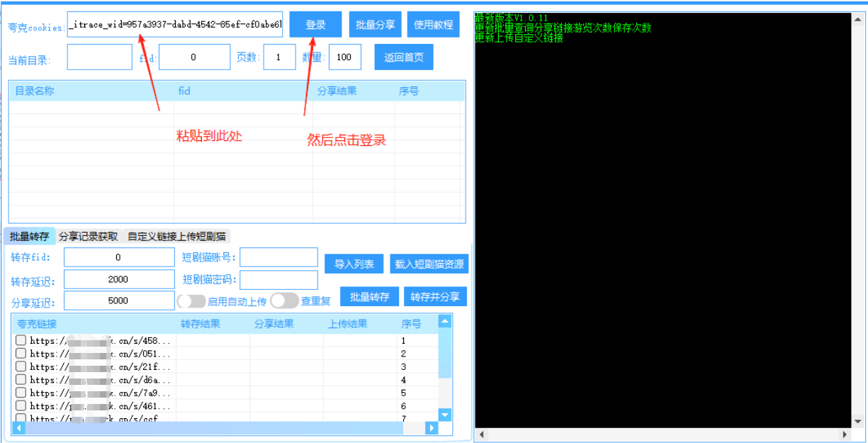Enable the 启用自动上传 toggle

tap(191, 301)
